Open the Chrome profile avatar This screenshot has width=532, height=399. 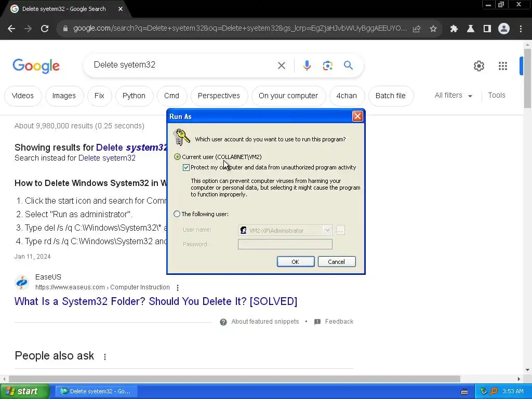[504, 29]
